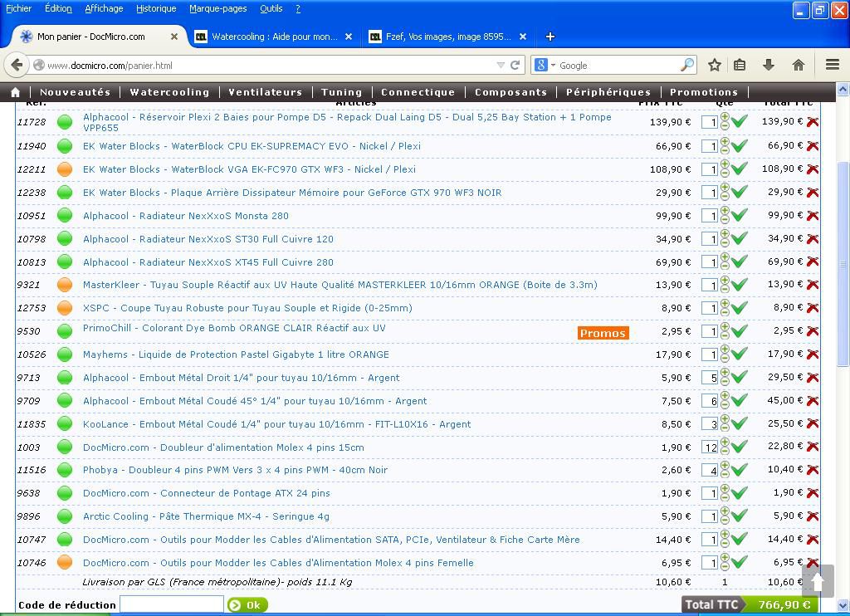850x616 pixels.
Task: Open Ventilateurs category in site navbar
Action: [x=265, y=92]
